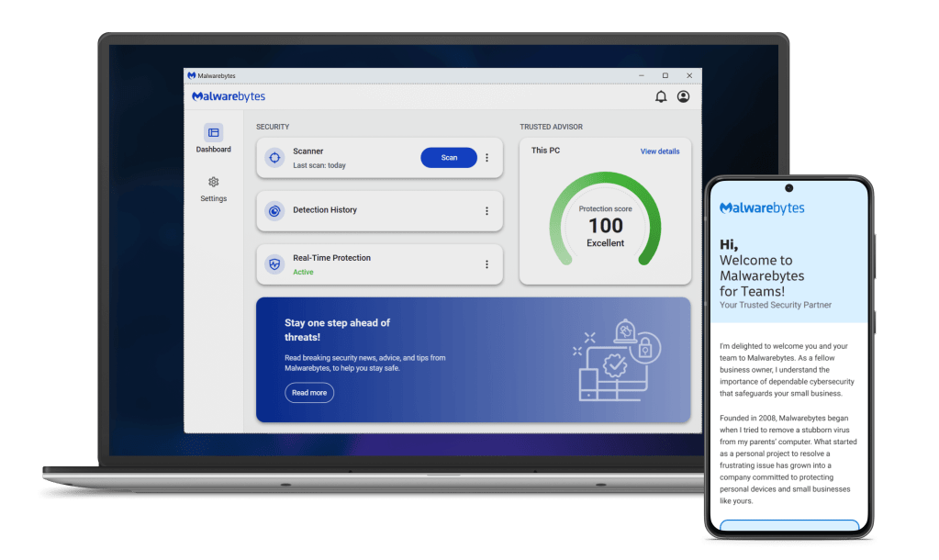Open notifications via the bell icon
The height and width of the screenshot is (560, 939).
(661, 95)
